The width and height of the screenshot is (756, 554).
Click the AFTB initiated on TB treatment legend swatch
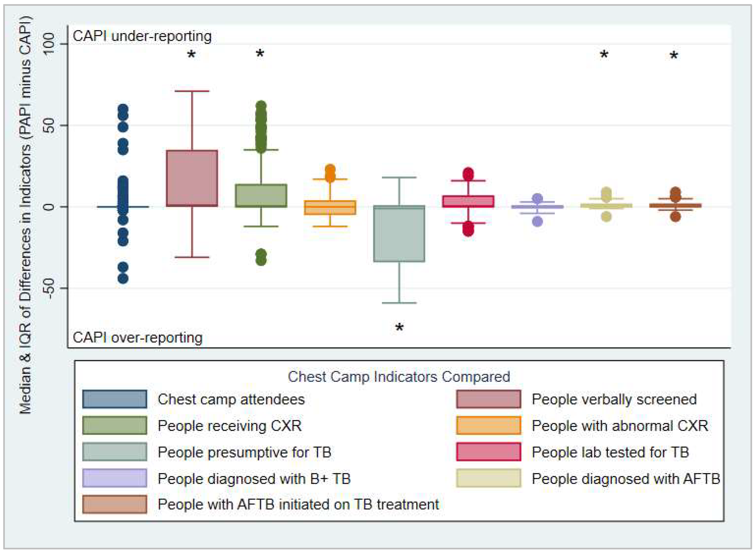114,504
